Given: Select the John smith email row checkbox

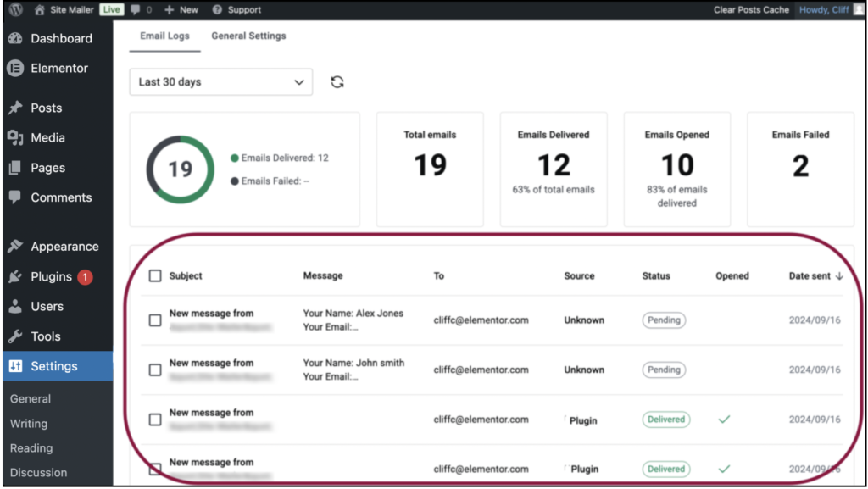Looking at the screenshot, I should click(x=155, y=370).
